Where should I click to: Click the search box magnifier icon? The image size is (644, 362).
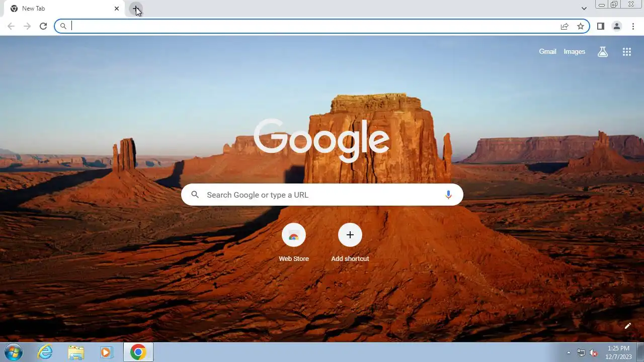[x=195, y=195]
